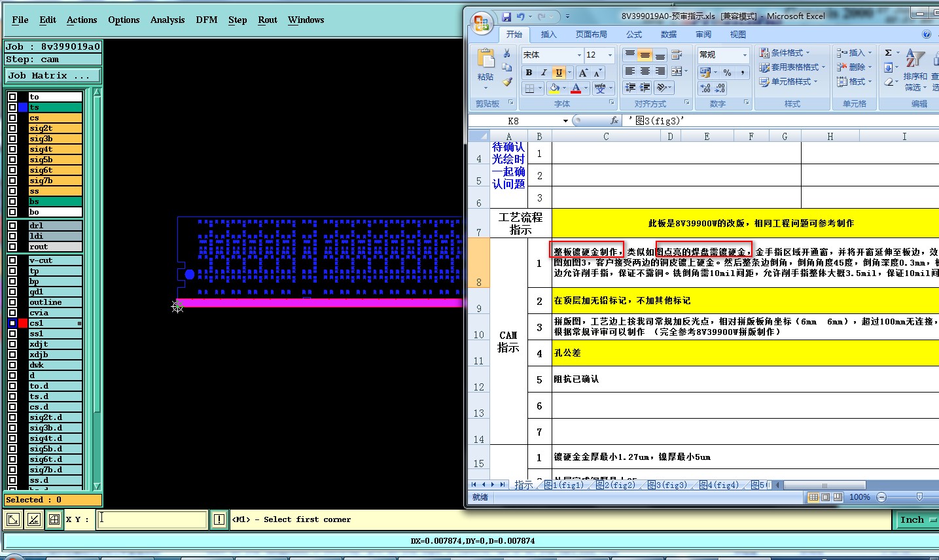Click the Job Matrix button

pyautogui.click(x=53, y=75)
